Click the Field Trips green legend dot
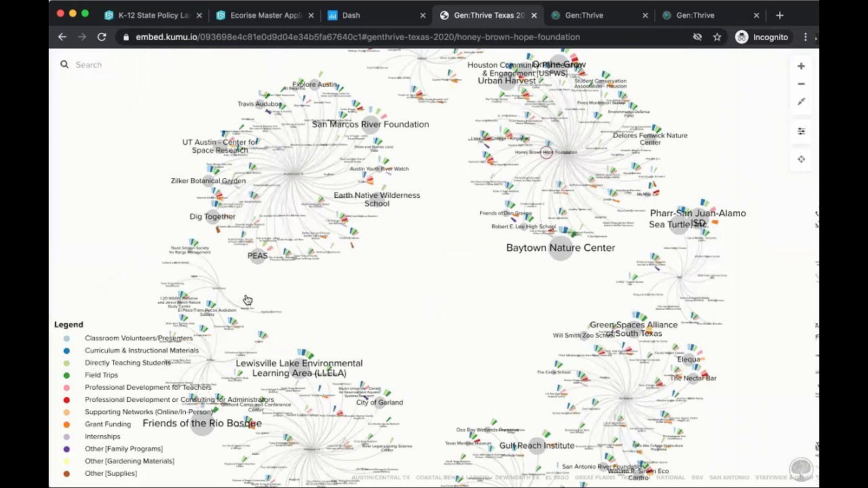Screen dimensions: 868x488 (66, 375)
